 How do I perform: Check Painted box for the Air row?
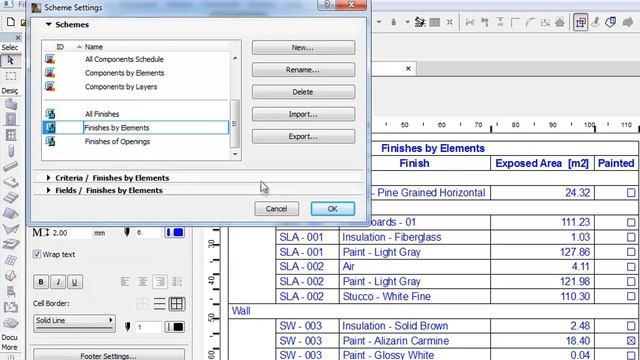(x=631, y=267)
